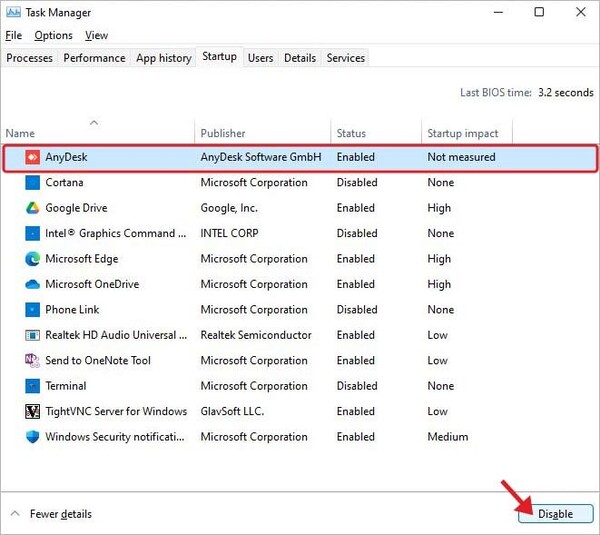Open the Options menu
The height and width of the screenshot is (535, 600).
(54, 36)
